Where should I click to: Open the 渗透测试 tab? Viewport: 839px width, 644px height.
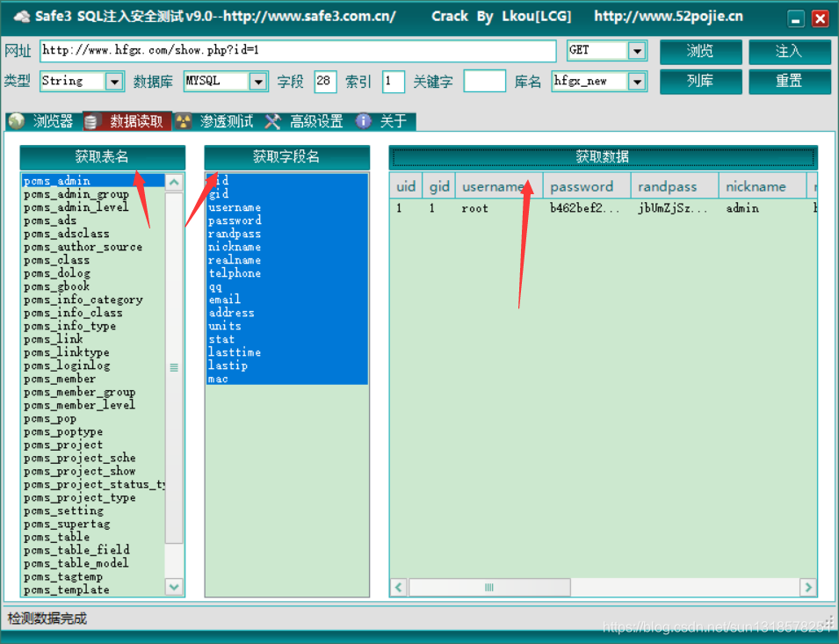point(217,121)
